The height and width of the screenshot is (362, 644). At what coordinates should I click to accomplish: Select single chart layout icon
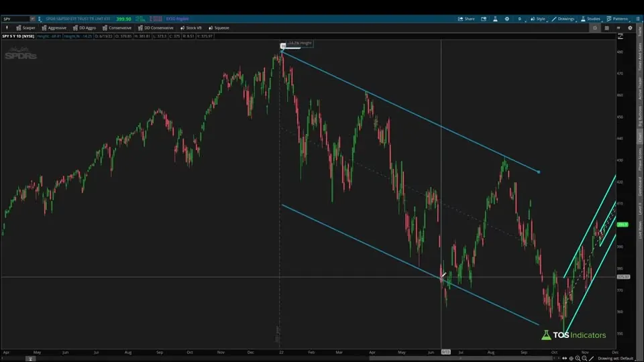coord(595,28)
